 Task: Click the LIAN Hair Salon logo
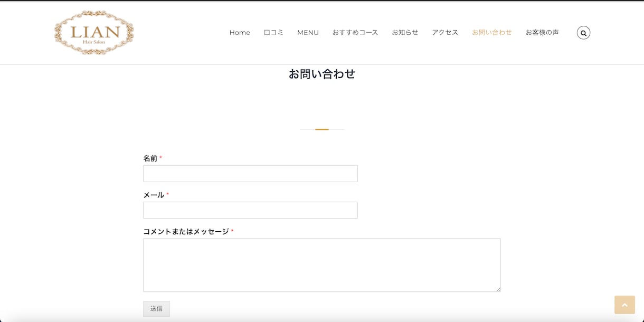click(x=94, y=33)
